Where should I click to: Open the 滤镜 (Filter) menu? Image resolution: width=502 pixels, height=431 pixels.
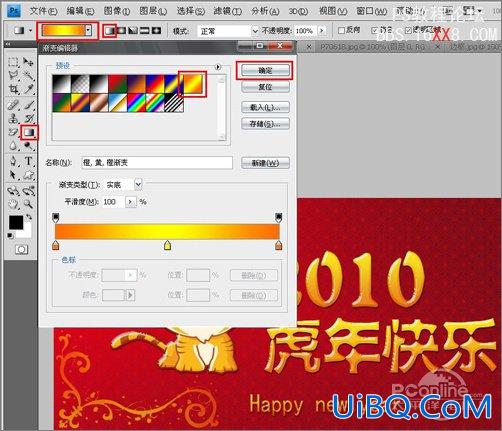[x=228, y=11]
